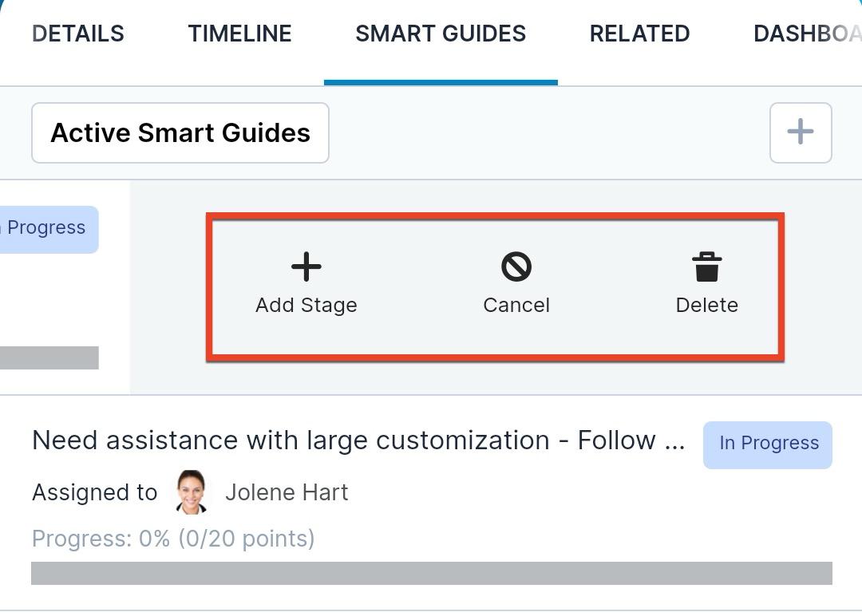The image size is (862, 616).
Task: Open the 'Need assistance with large customization' guide
Action: 358,440
